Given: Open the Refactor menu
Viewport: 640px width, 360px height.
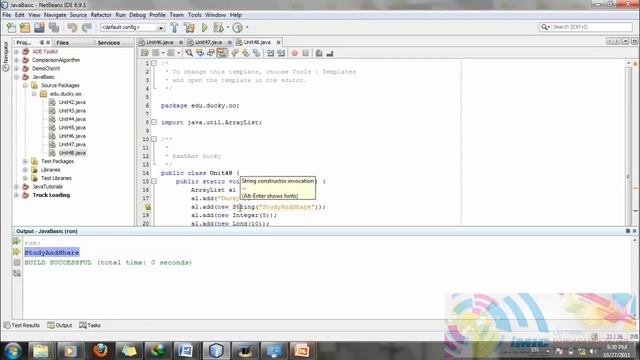Looking at the screenshot, I should (x=101, y=15).
